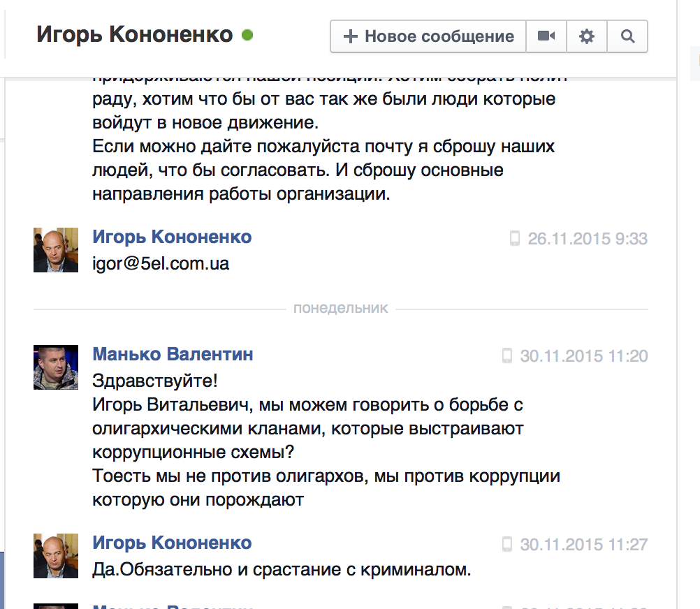
Task: Open Манько Валентин sender name link
Action: pyautogui.click(x=173, y=355)
